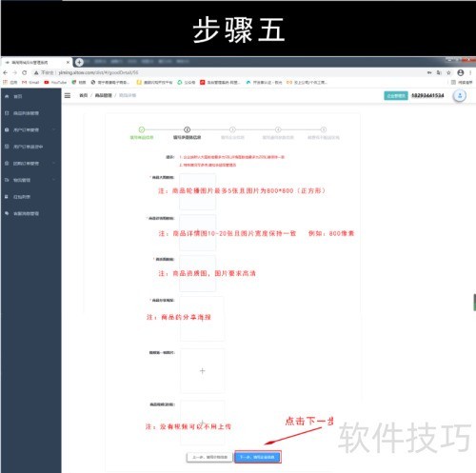Open the red-icon bookmark in bookmarks bar
Image resolution: width=476 pixels, height=473 pixels.
click(221, 83)
